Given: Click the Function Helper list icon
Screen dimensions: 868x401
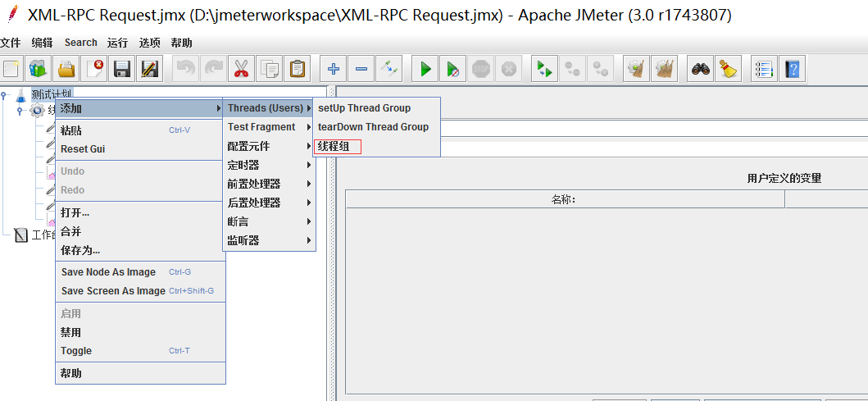Looking at the screenshot, I should click(x=765, y=69).
